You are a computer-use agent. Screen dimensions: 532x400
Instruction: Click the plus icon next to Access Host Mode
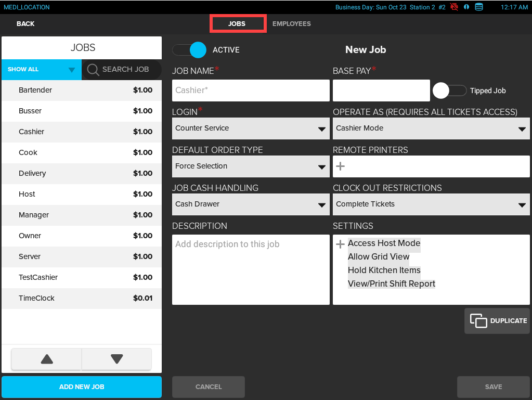[341, 243]
